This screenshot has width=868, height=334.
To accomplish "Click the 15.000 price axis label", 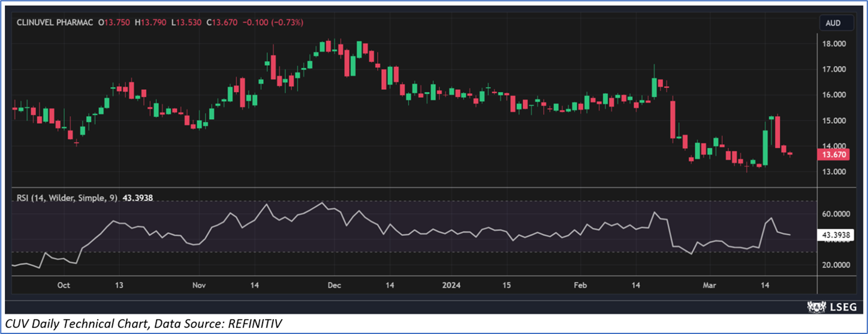I will coord(835,120).
